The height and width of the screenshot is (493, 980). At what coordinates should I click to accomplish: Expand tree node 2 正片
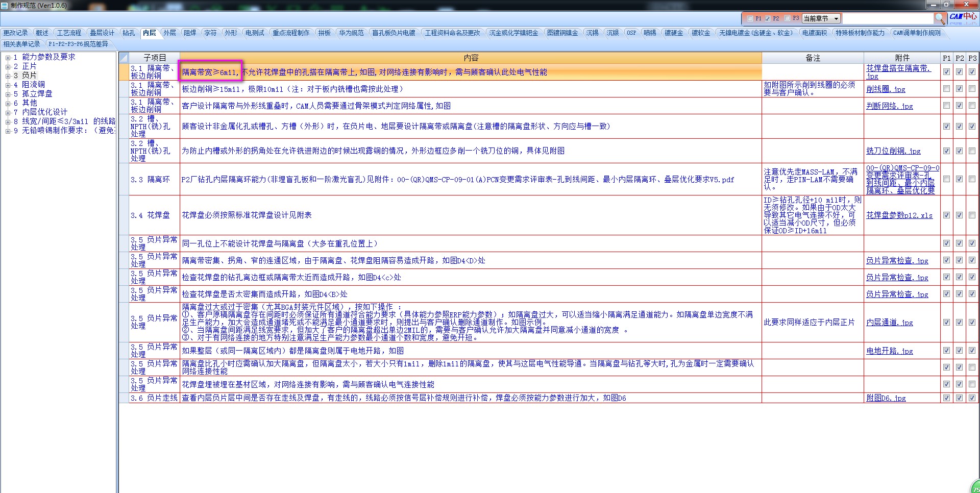[x=8, y=66]
